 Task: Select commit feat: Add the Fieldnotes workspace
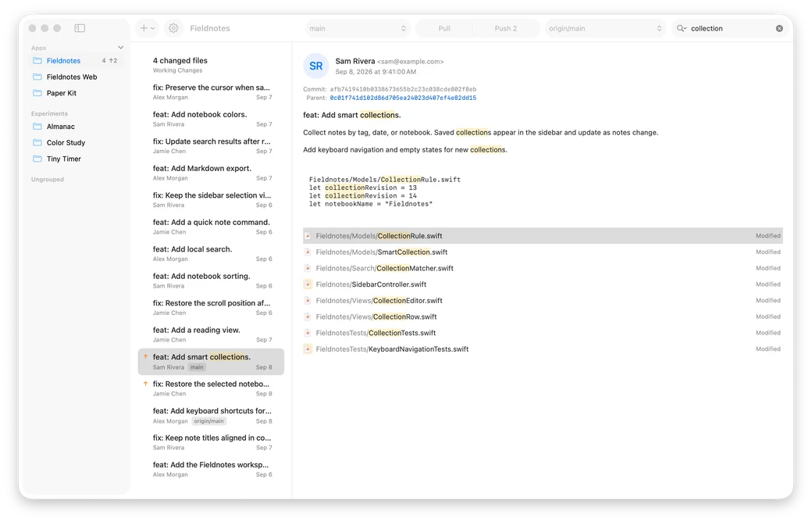point(211,469)
